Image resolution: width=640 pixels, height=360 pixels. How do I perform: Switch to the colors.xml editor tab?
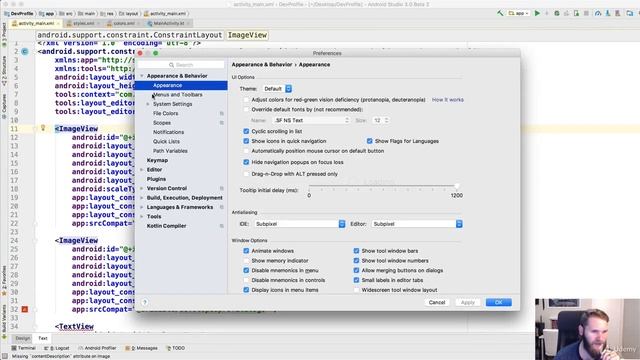coord(122,23)
